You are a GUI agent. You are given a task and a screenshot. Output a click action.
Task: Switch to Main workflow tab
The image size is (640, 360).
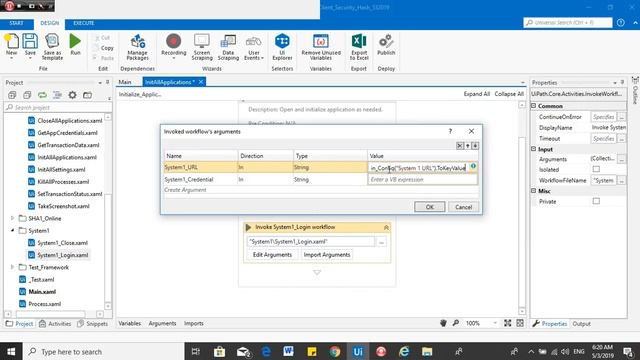(125, 82)
